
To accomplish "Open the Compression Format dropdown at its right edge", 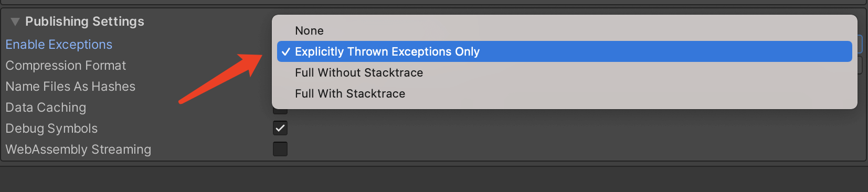I will tap(860, 65).
